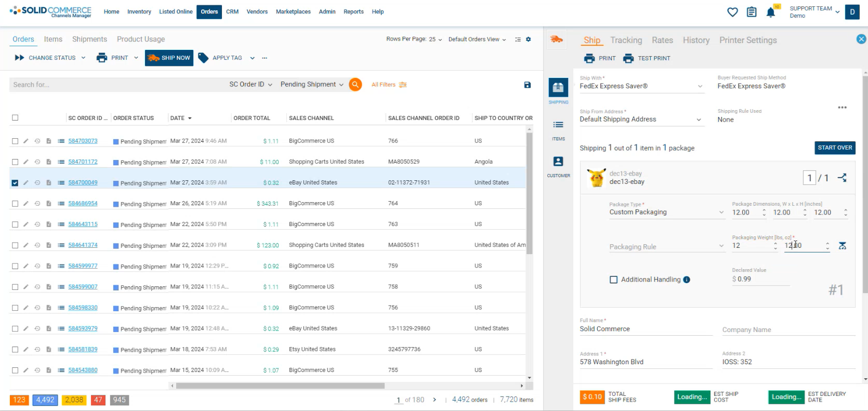The height and width of the screenshot is (411, 868).
Task: Click the scale weigh icon
Action: (843, 245)
